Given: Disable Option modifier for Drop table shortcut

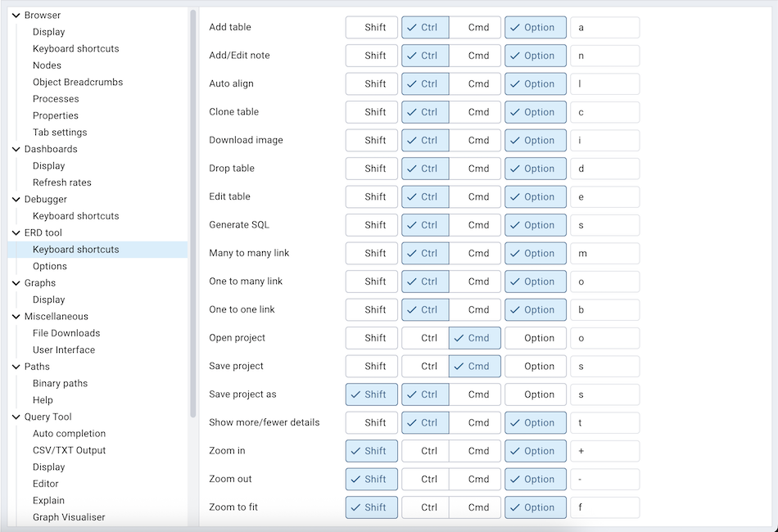Looking at the screenshot, I should click(535, 169).
